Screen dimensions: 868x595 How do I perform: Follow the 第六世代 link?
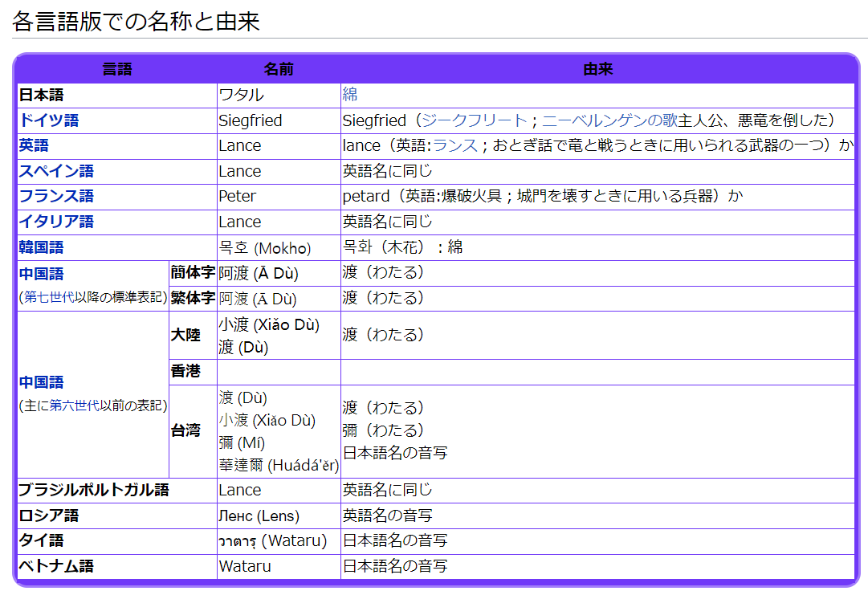click(74, 405)
